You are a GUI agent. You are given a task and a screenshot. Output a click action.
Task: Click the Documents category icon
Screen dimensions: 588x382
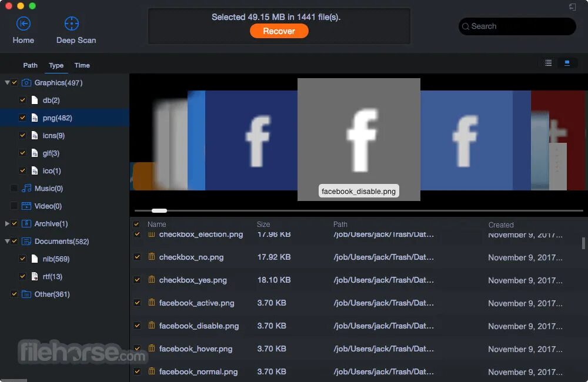tap(26, 241)
